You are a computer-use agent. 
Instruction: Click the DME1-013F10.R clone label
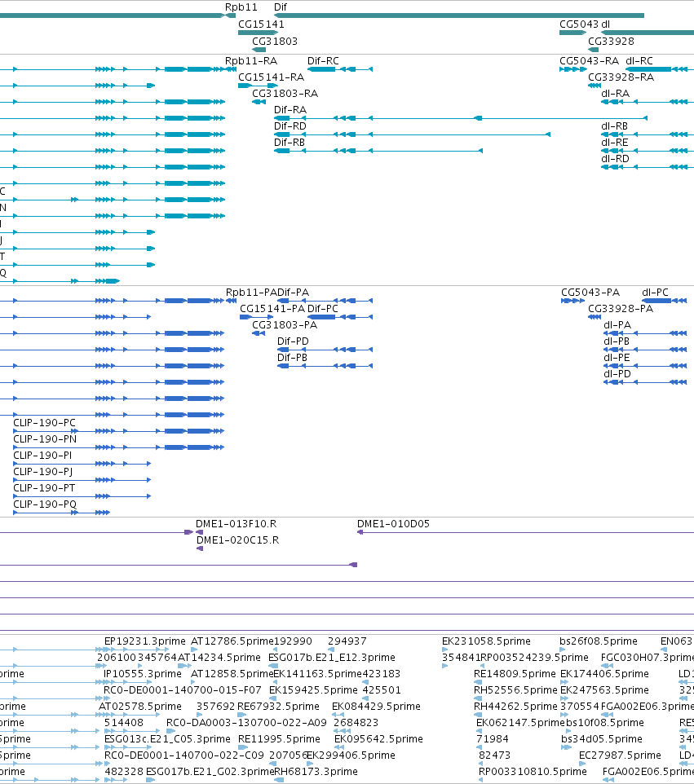[x=236, y=523]
